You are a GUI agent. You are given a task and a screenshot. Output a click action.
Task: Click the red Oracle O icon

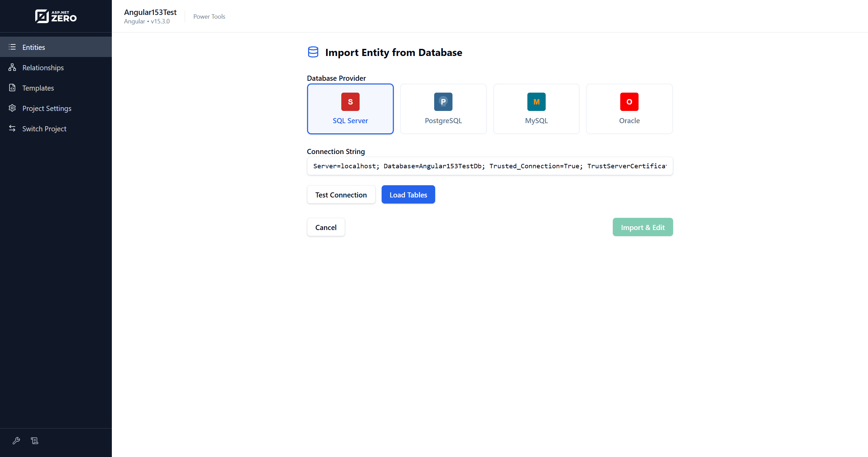click(629, 102)
